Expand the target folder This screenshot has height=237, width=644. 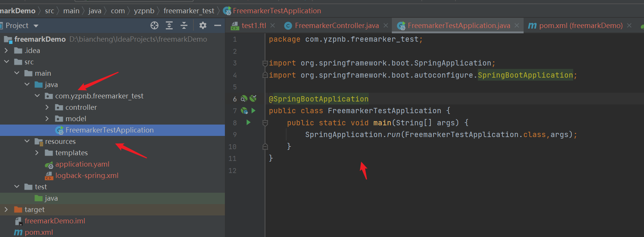(6, 209)
